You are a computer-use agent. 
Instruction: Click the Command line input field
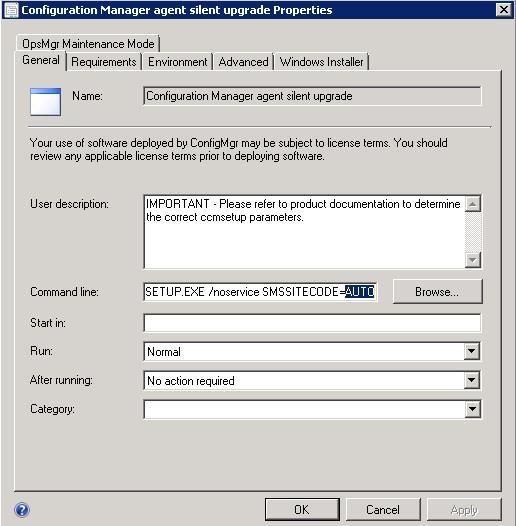(x=260, y=292)
